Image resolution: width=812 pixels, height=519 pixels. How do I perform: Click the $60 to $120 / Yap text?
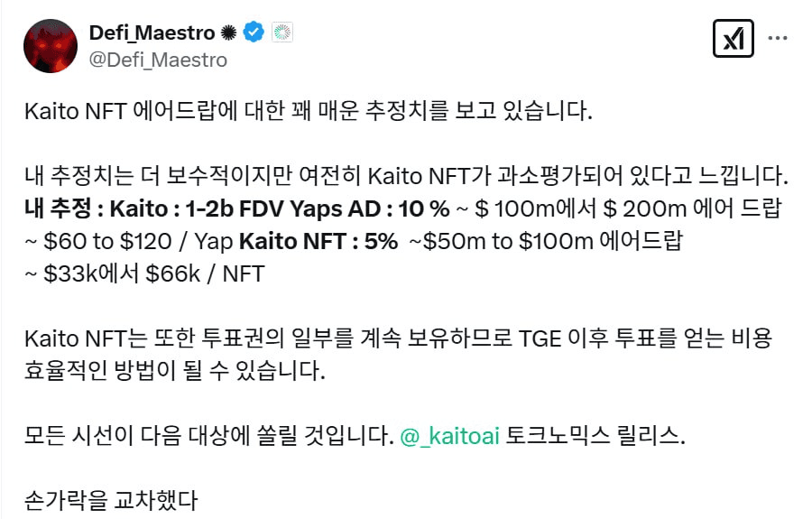click(138, 241)
